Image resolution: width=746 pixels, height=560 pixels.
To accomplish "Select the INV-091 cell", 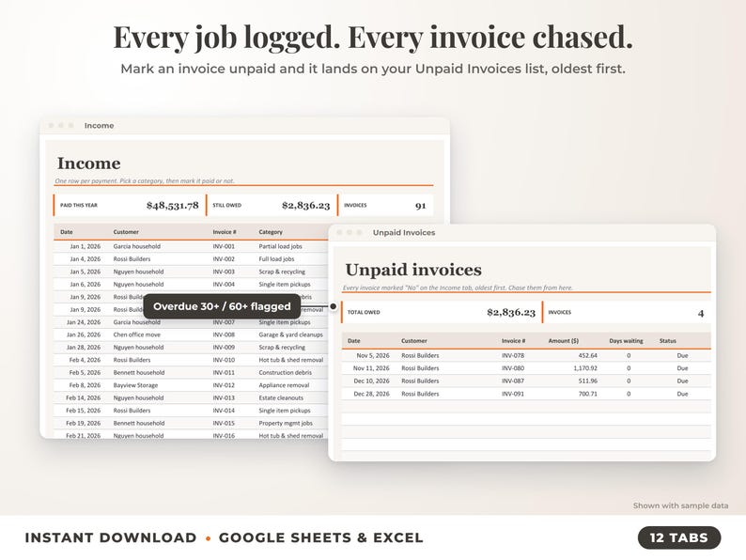I will 513,394.
